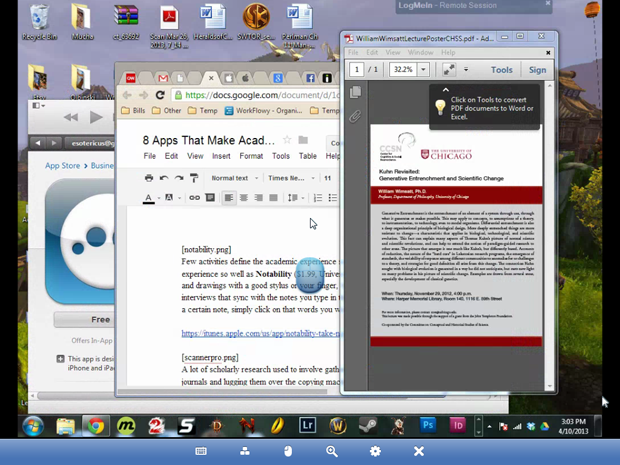
Task: Open Photoshop from the taskbar
Action: pos(428,425)
